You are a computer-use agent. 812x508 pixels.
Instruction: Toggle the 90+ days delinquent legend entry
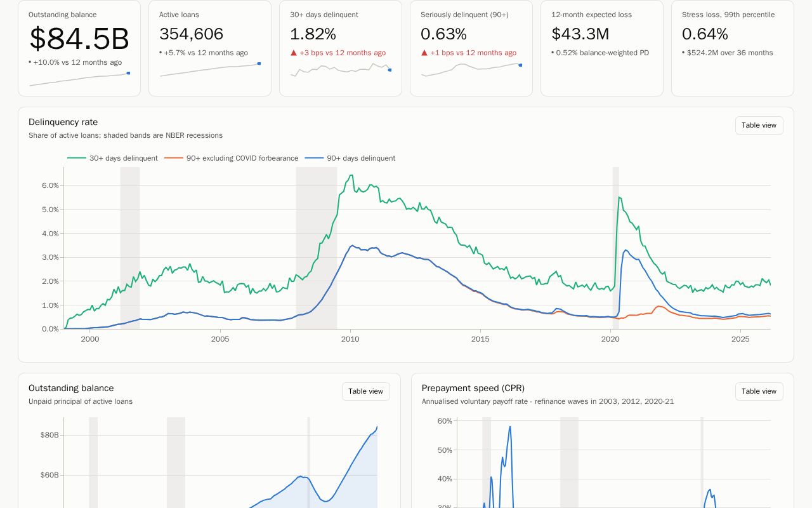(x=350, y=158)
